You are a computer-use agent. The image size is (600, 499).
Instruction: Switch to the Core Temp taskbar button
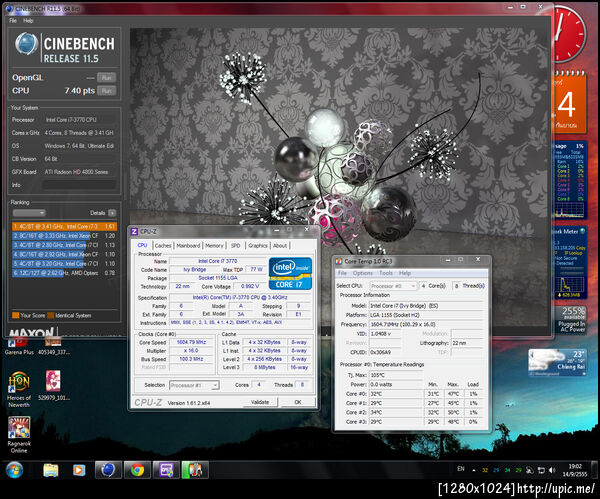click(195, 470)
